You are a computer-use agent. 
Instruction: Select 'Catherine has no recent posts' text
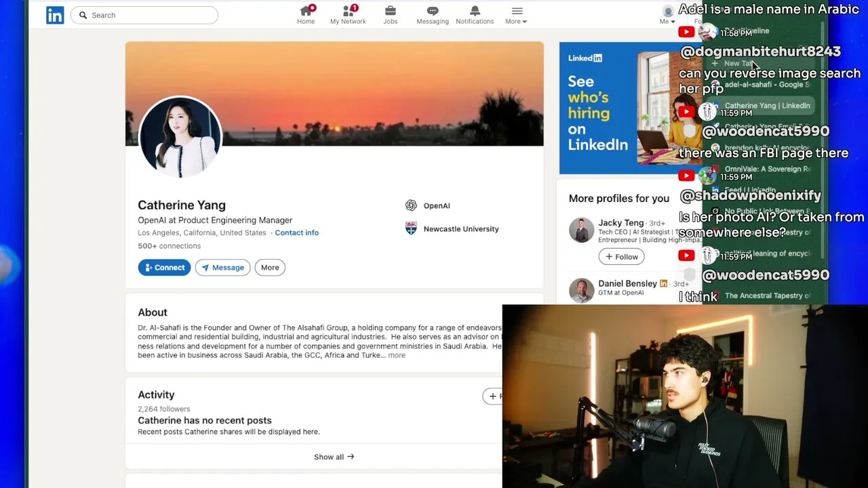tap(205, 420)
